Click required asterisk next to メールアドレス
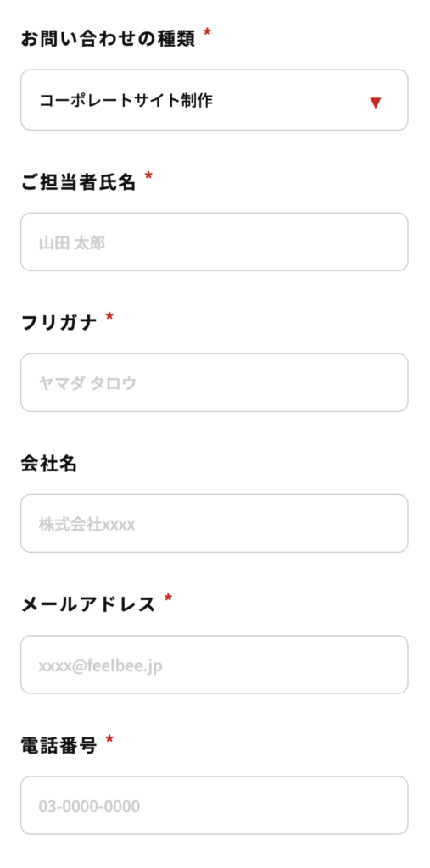This screenshot has width=430, height=868. pyautogui.click(x=169, y=598)
